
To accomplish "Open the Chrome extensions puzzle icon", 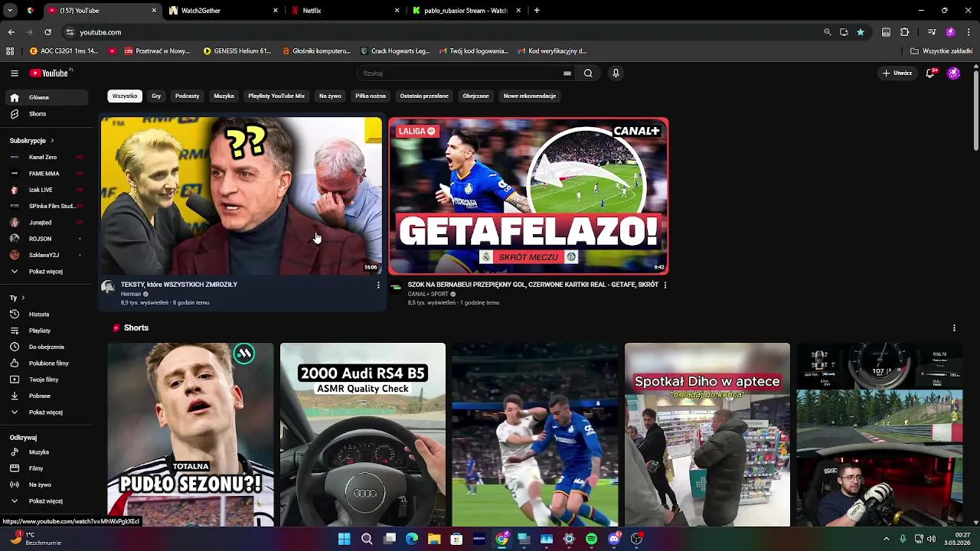I will click(x=904, y=32).
